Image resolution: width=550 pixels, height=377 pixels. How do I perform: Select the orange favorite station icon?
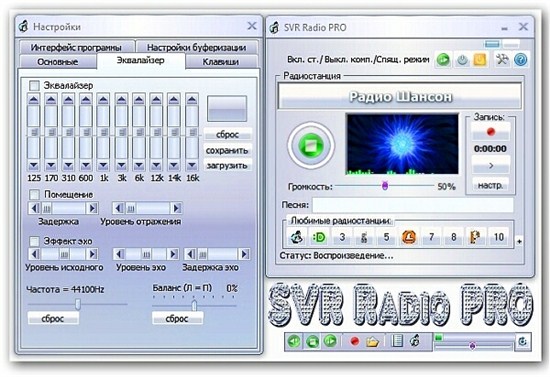409,237
